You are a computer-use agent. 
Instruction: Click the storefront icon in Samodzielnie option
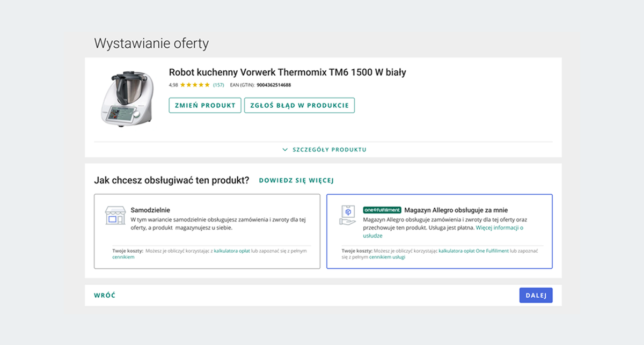pos(114,216)
